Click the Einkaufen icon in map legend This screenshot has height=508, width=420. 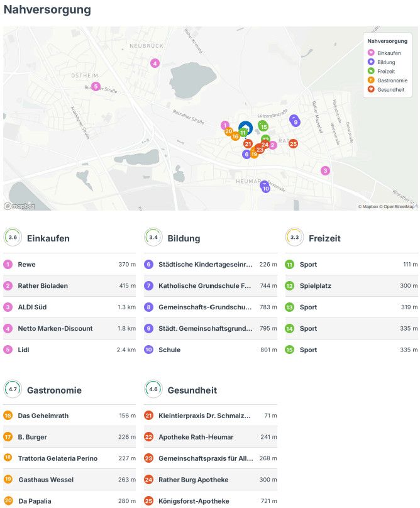(371, 52)
